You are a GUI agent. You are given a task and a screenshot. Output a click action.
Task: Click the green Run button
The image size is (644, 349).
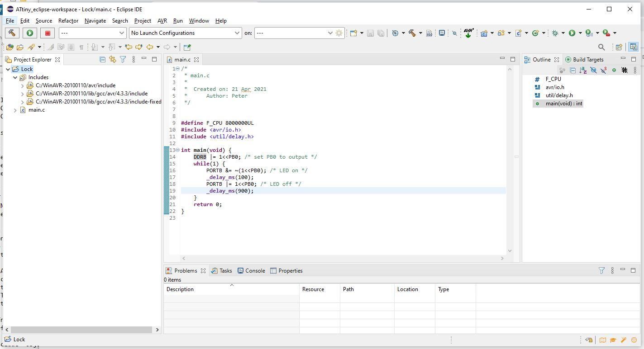tap(572, 33)
